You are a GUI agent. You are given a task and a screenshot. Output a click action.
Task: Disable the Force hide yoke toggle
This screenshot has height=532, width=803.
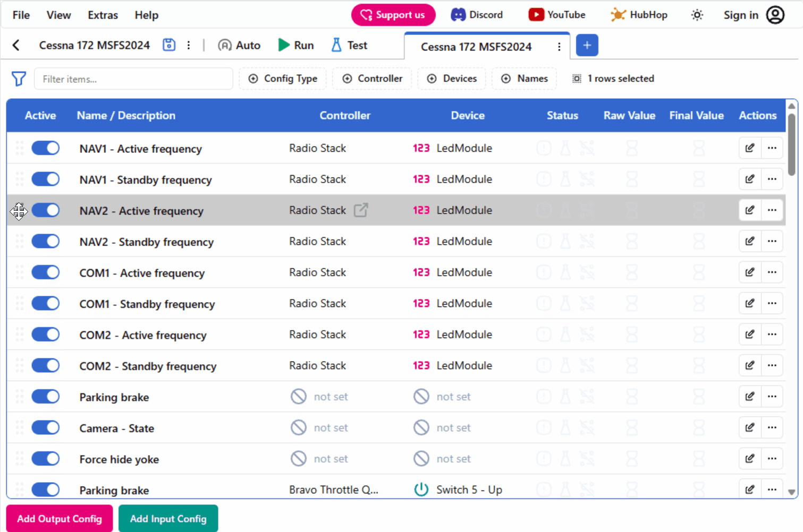coord(45,458)
